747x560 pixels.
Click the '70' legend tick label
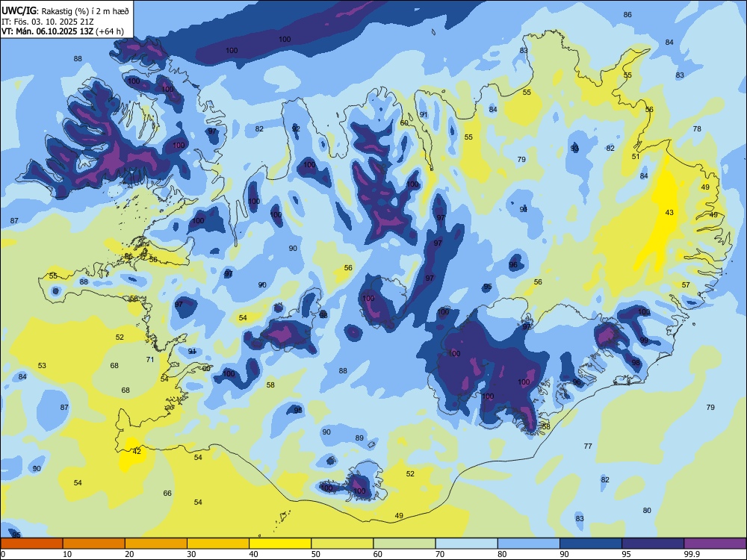pyautogui.click(x=440, y=554)
